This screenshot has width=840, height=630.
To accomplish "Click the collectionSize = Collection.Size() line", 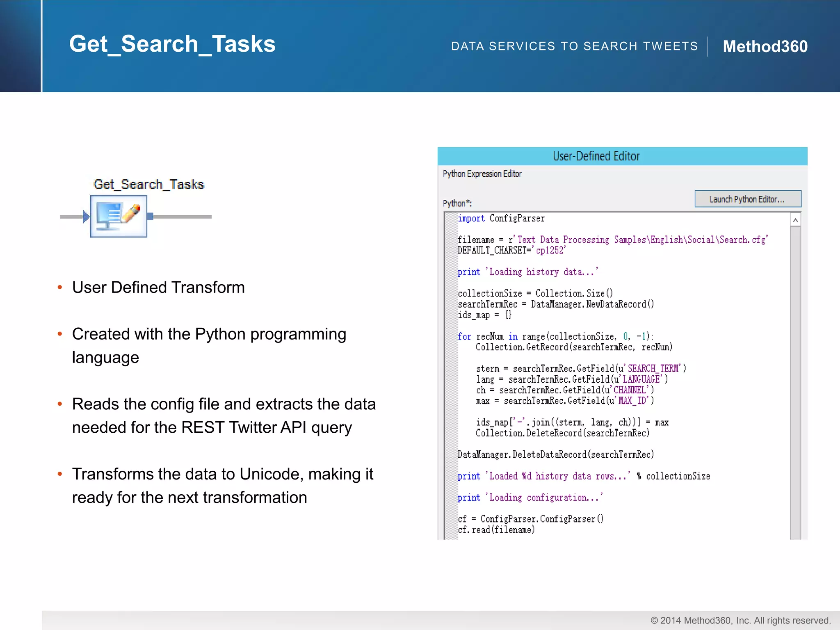I will click(535, 294).
